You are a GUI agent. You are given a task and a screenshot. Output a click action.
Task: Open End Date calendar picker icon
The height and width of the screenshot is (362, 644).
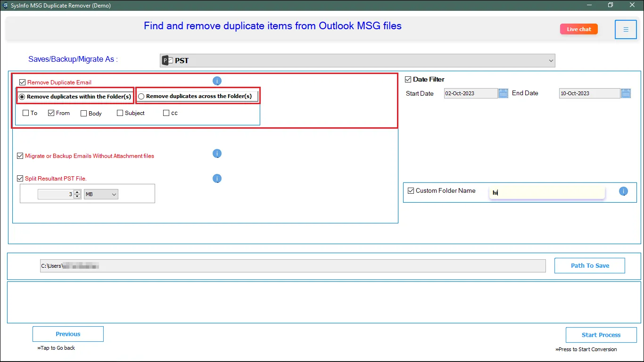pos(626,93)
